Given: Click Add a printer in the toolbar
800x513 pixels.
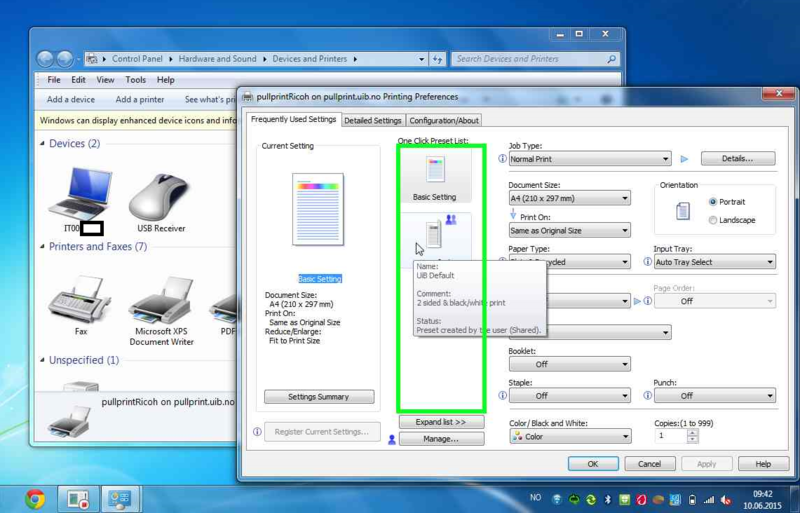Looking at the screenshot, I should pyautogui.click(x=140, y=100).
